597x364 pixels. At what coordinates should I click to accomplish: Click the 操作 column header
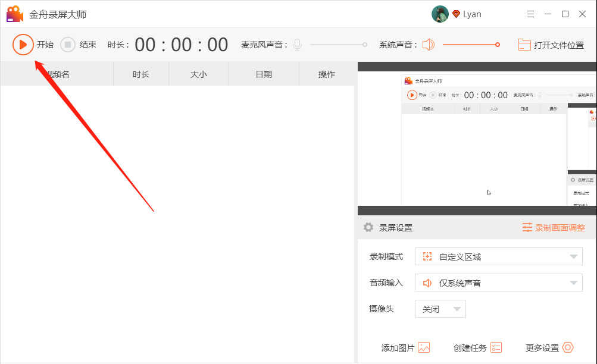coord(327,74)
